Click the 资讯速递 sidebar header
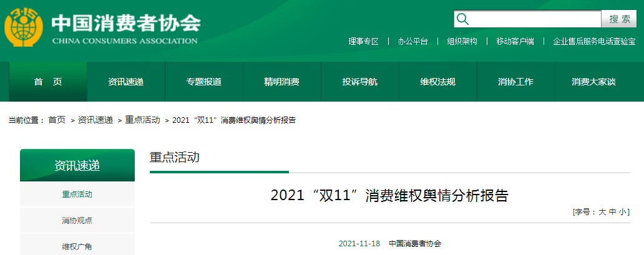 pyautogui.click(x=77, y=165)
